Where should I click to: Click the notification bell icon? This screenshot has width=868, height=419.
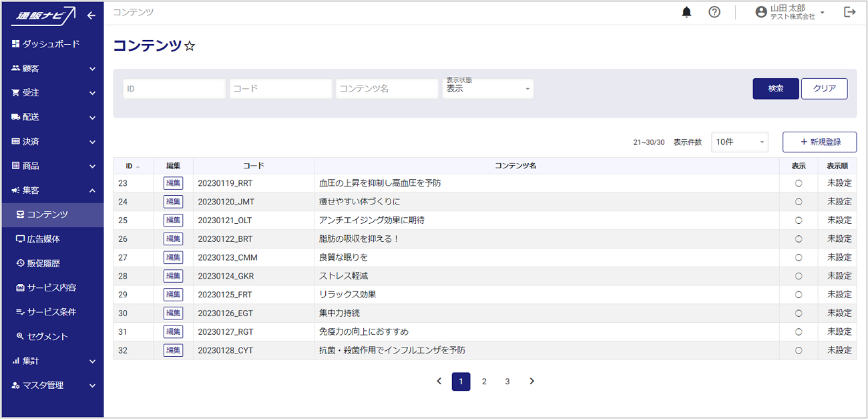[x=686, y=12]
